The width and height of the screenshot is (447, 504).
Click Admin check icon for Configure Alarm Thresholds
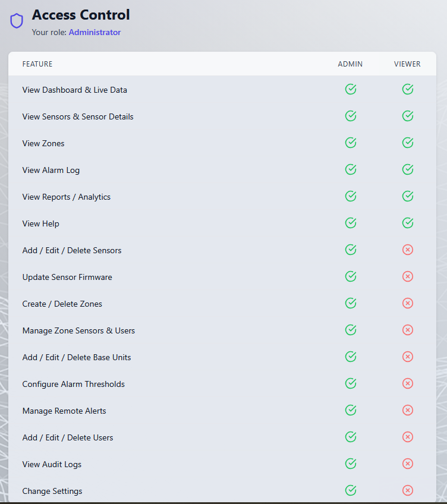[351, 383]
